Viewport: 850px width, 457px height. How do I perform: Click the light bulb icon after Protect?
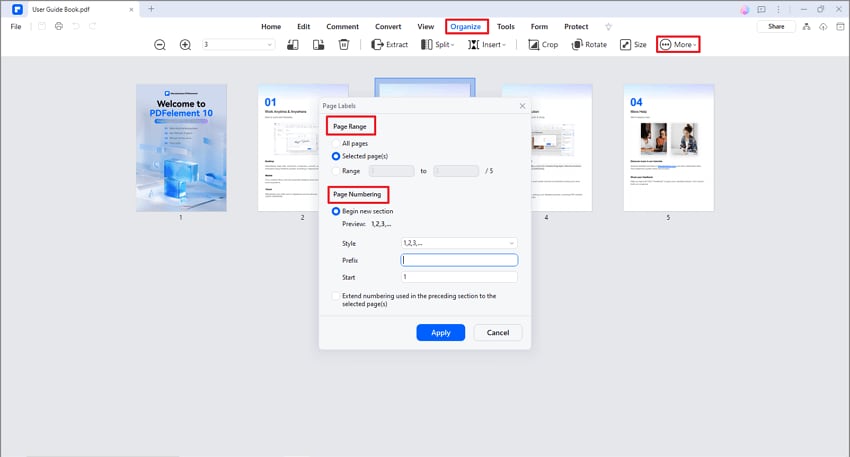click(608, 27)
